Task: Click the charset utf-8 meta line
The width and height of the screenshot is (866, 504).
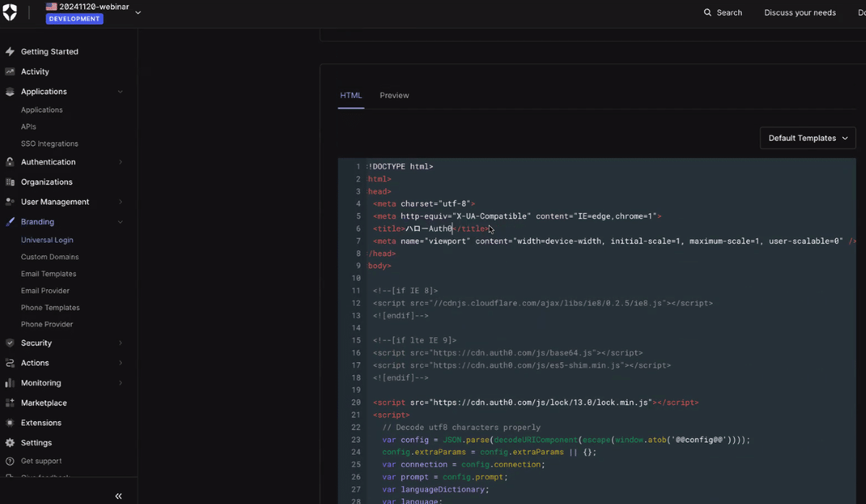Action: [x=424, y=204]
